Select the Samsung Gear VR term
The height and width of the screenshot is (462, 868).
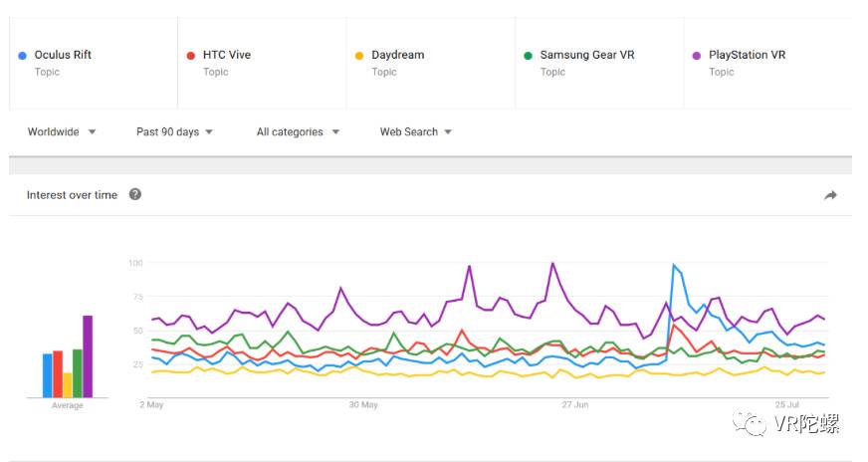coord(587,55)
